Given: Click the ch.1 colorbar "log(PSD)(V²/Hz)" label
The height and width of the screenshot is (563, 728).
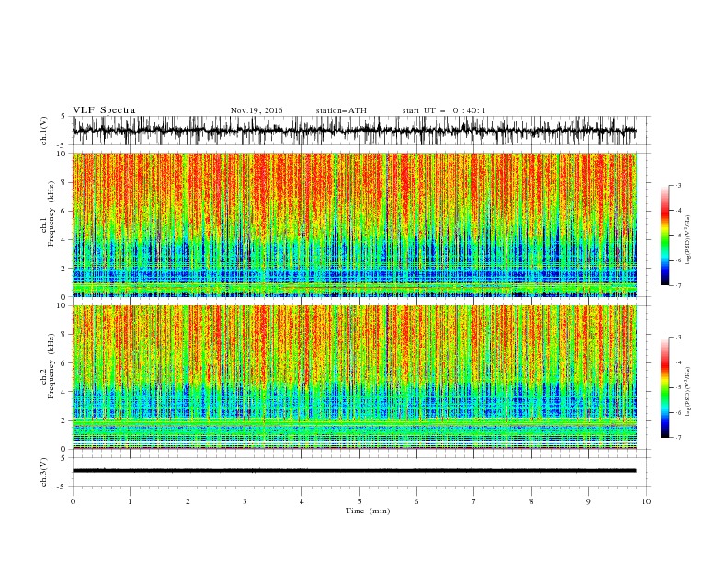Looking at the screenshot, I should [x=688, y=240].
